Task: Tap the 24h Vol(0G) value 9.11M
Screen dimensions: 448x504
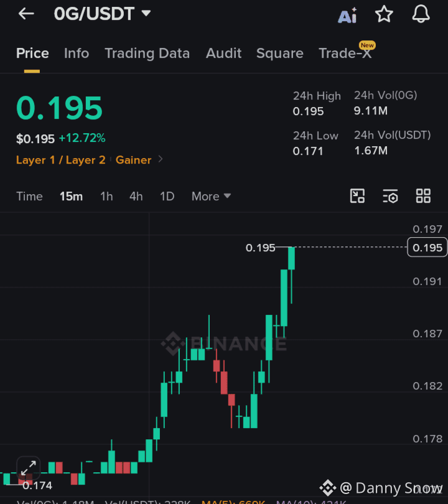Action: click(371, 111)
